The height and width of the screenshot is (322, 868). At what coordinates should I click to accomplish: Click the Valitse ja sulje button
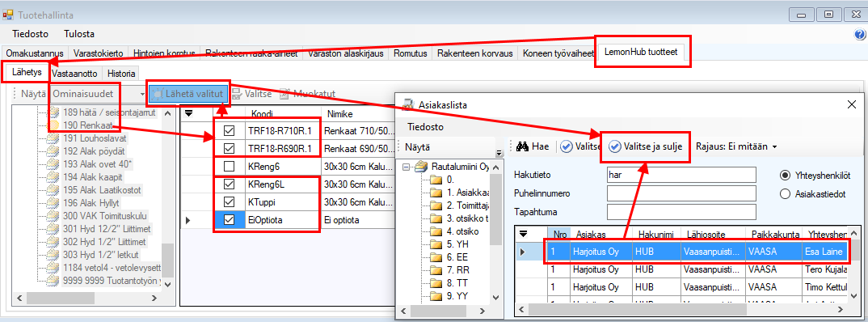(646, 146)
